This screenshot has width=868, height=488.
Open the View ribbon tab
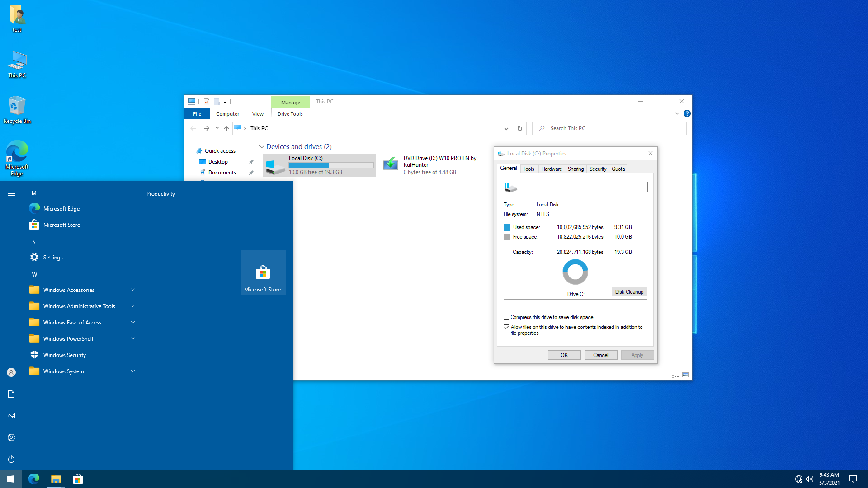[x=258, y=114]
